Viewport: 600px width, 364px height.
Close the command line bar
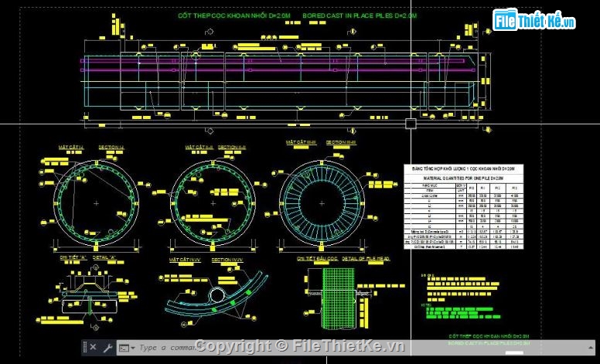point(93,348)
